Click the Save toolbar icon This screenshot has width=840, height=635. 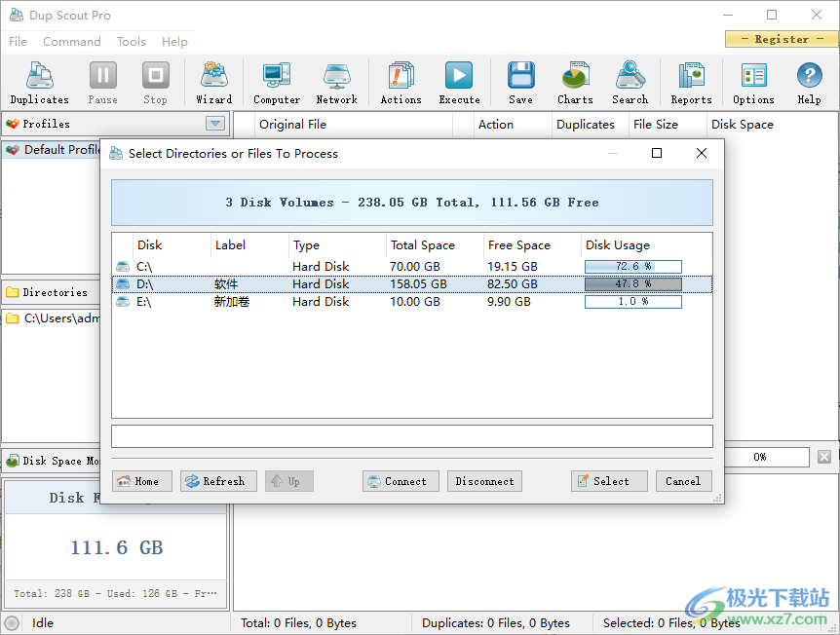520,83
